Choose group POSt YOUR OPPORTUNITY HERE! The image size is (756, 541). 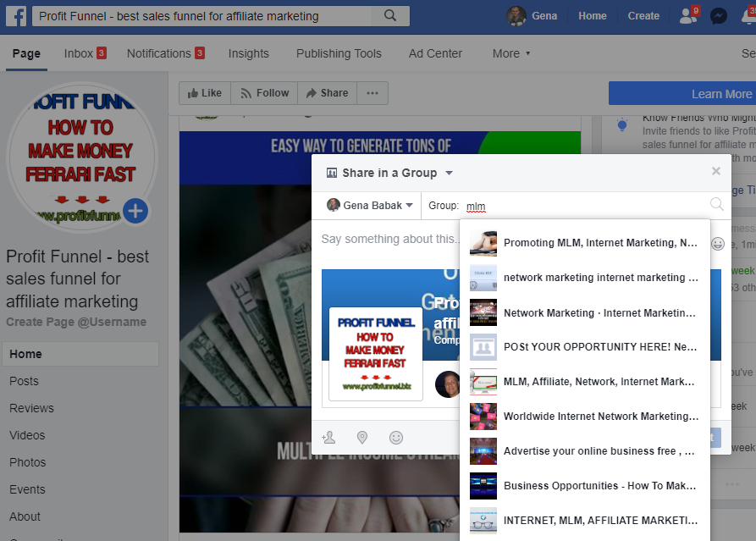(x=585, y=347)
